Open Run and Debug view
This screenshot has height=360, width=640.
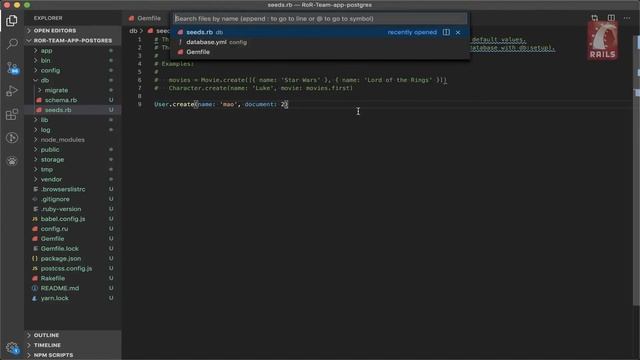point(12,91)
